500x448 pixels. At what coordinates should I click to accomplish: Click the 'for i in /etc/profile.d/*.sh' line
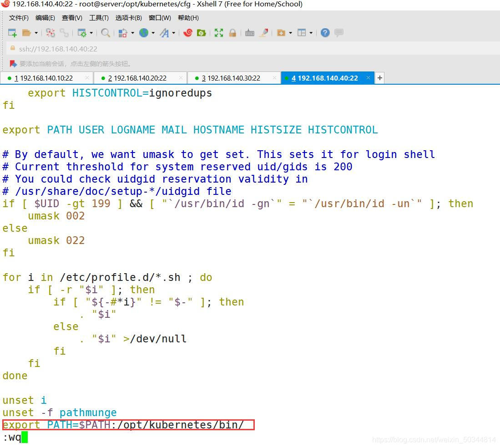(x=107, y=277)
